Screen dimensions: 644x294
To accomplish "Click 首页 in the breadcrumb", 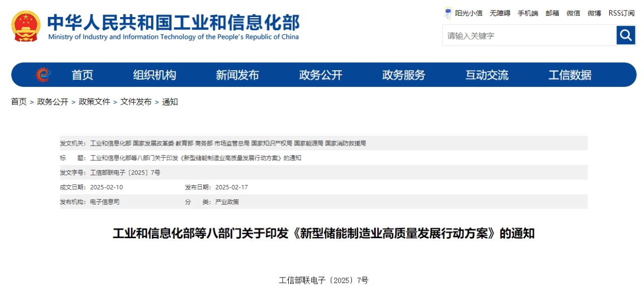I will 19,102.
